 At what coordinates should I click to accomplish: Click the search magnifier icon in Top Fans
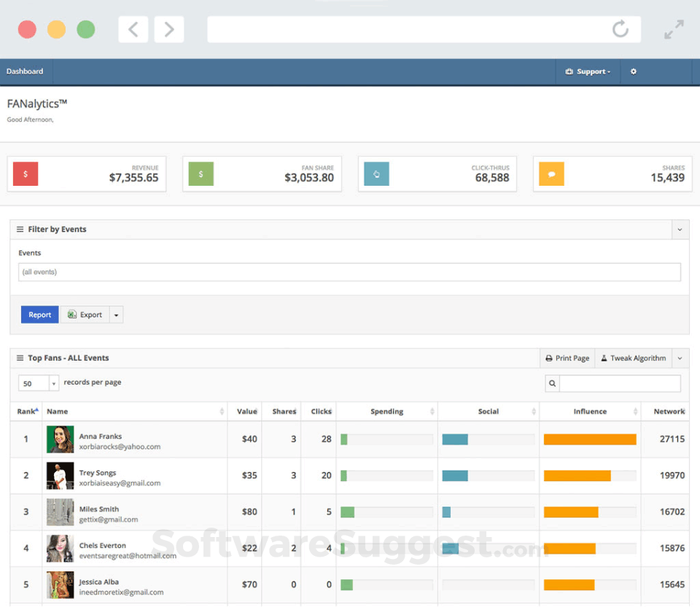click(553, 383)
